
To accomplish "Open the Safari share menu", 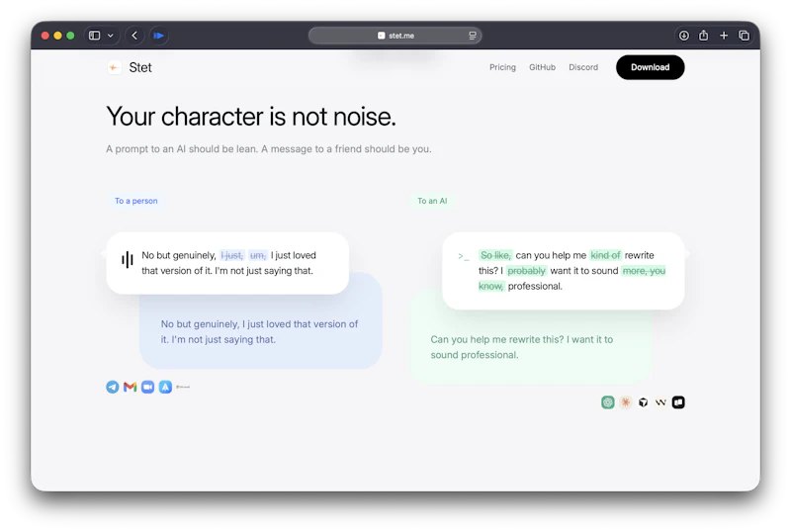I will (704, 36).
